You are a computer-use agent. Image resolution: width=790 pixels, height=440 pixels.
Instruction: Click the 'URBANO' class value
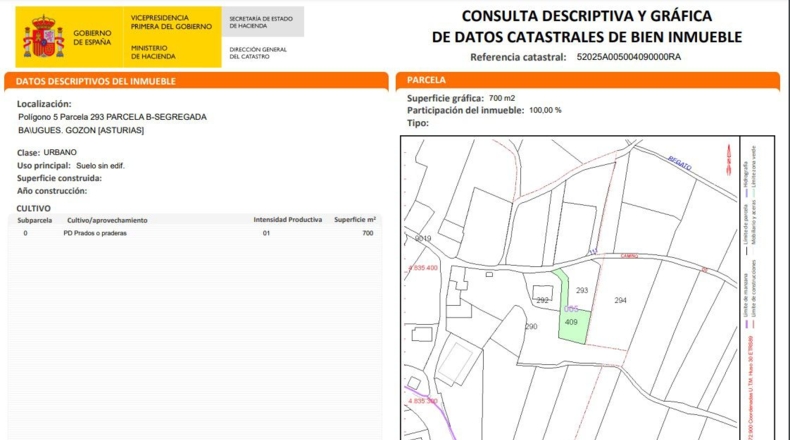(x=60, y=152)
